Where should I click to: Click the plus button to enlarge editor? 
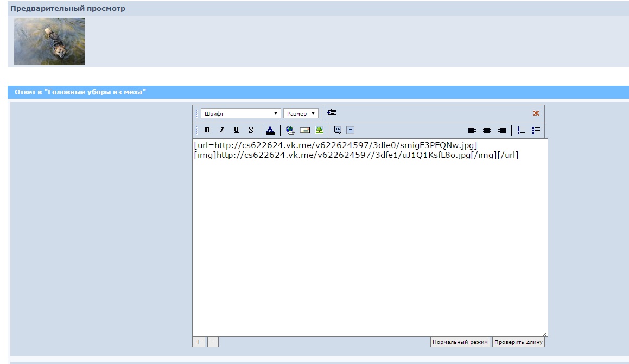[199, 342]
